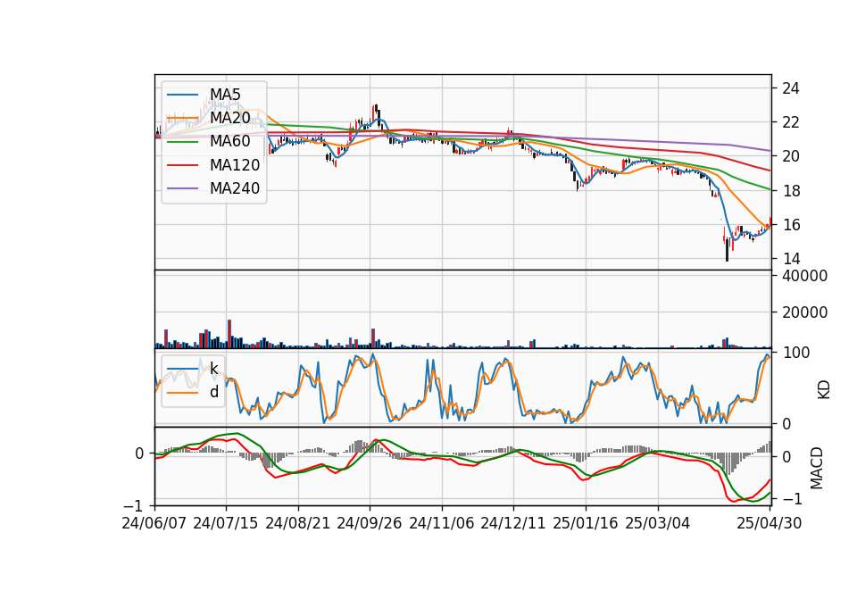Click the red MA120 legend line sample
The width and height of the screenshot is (857, 616).
[182, 165]
